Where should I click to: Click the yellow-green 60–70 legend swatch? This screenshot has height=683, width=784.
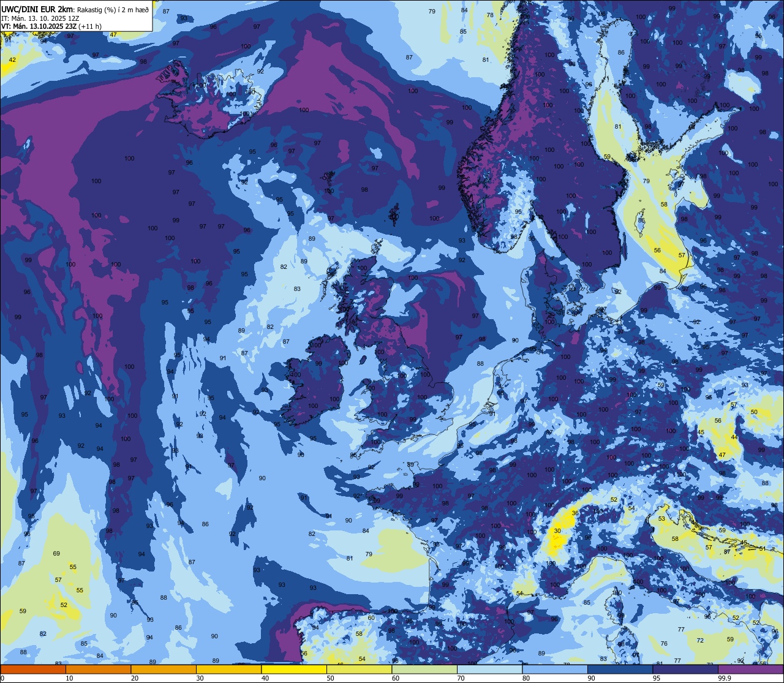pos(424,669)
